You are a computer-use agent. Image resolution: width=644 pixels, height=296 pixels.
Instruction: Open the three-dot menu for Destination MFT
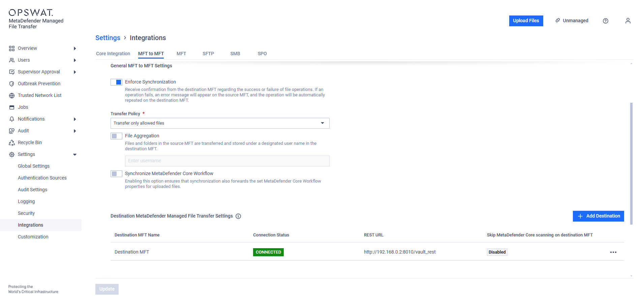[x=613, y=252]
